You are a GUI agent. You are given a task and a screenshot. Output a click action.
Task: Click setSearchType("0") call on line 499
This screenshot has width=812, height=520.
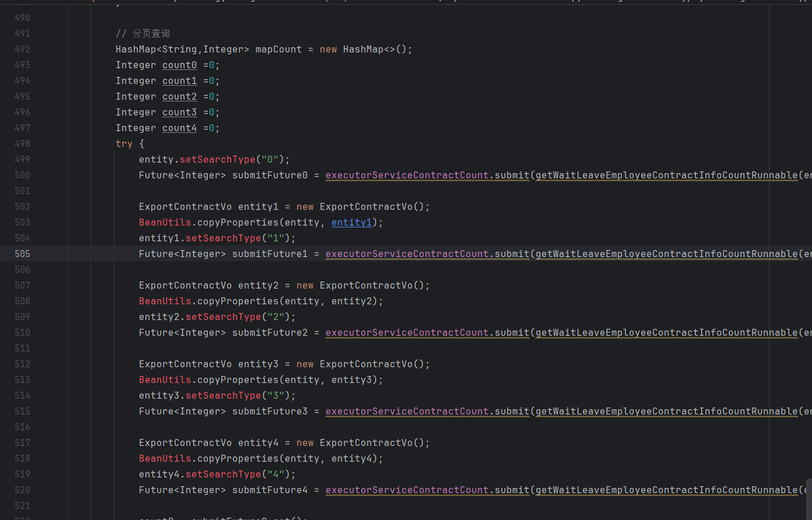232,159
